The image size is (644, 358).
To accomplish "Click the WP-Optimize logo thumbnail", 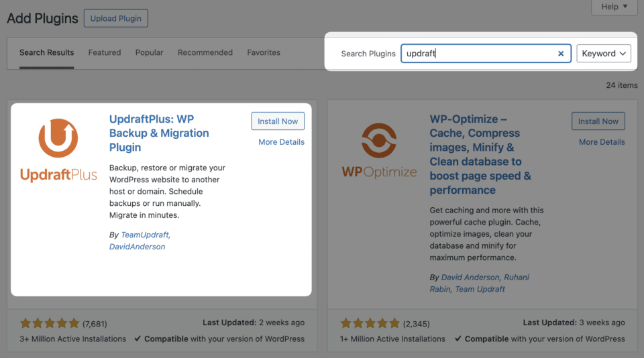I will [x=379, y=150].
